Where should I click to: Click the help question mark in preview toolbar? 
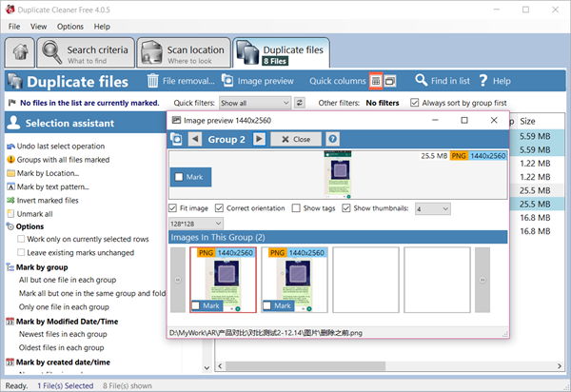click(332, 139)
